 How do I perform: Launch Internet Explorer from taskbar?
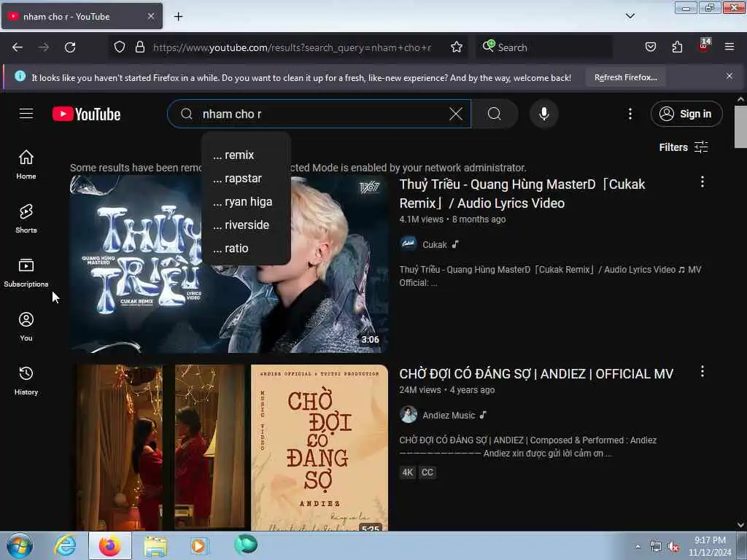pyautogui.click(x=65, y=545)
